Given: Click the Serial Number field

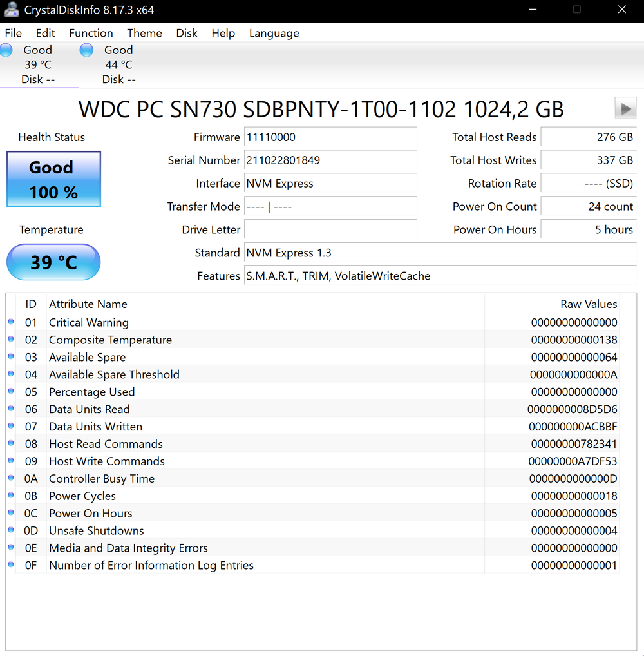Looking at the screenshot, I should 330,160.
